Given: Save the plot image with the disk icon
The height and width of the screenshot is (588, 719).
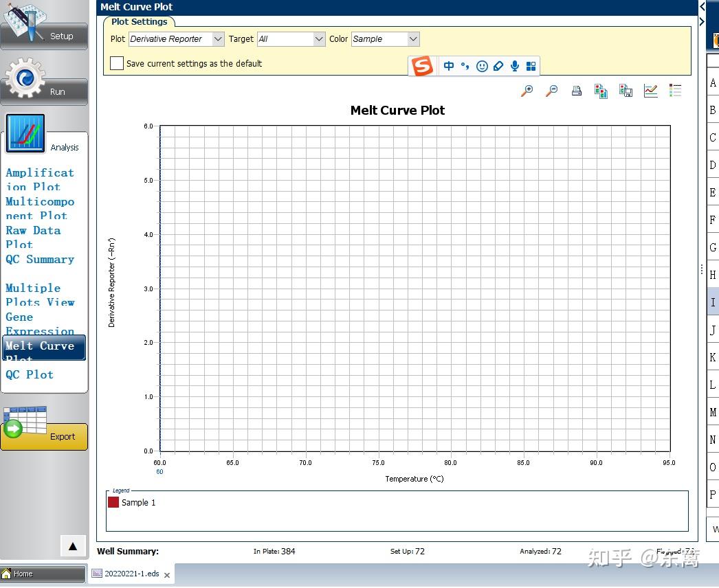Looking at the screenshot, I should 626,90.
